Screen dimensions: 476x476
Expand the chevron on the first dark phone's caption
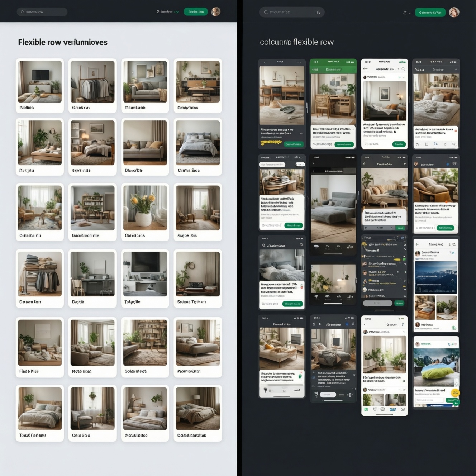[301, 133]
